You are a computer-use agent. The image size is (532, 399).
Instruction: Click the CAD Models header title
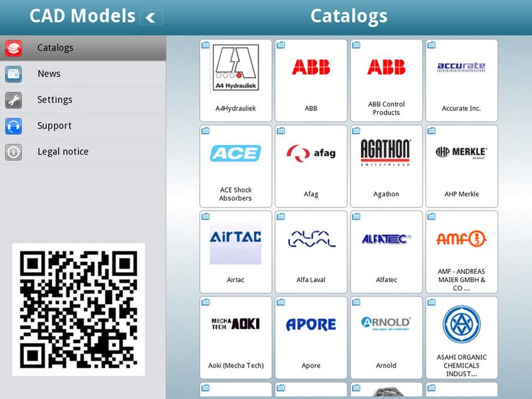coord(82,16)
